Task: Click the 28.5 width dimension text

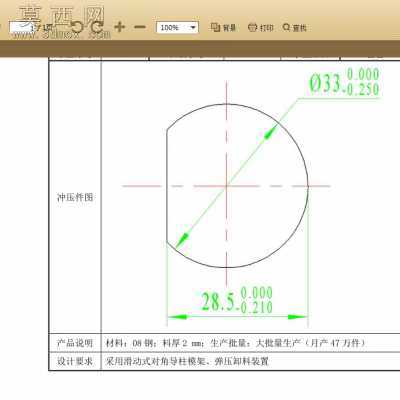Action: click(237, 300)
